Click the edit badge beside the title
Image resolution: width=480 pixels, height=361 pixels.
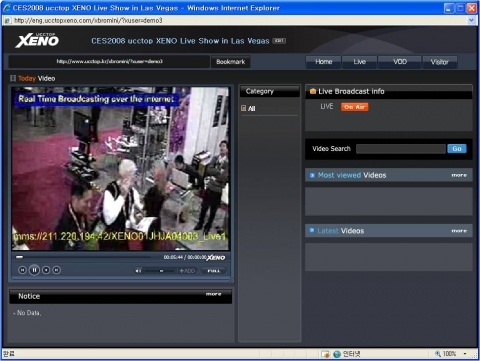point(279,41)
